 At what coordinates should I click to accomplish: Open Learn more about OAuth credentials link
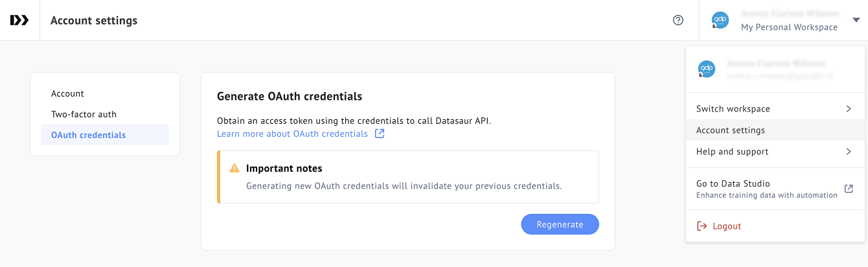pos(292,133)
